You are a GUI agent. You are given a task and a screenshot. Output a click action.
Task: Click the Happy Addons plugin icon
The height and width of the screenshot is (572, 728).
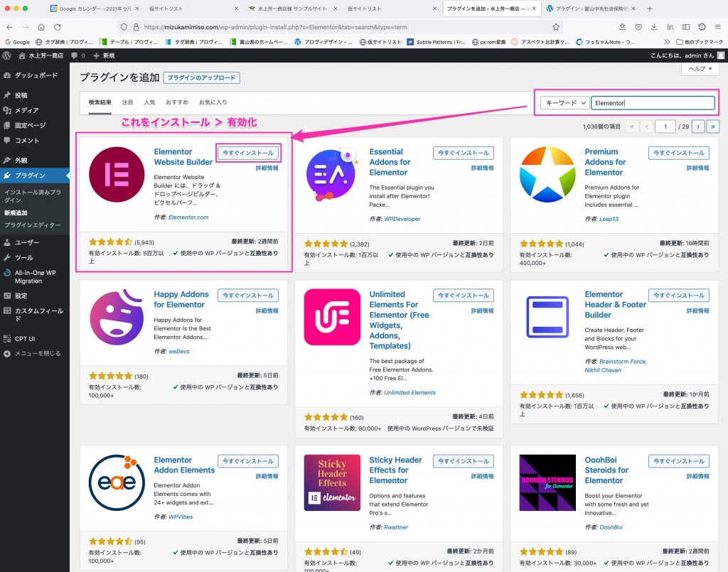tap(115, 316)
